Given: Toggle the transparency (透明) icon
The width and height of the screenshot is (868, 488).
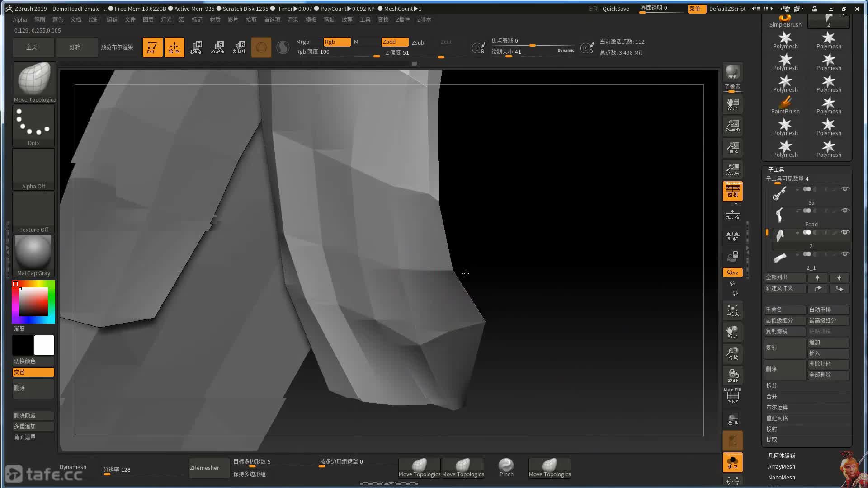Looking at the screenshot, I should [x=732, y=418].
